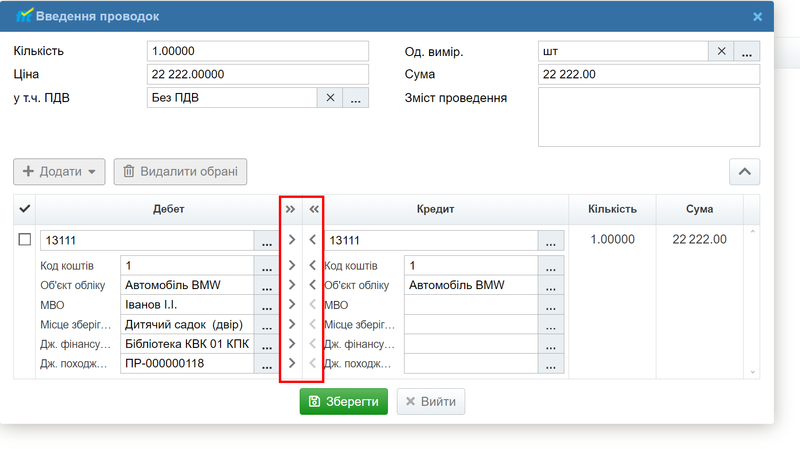Copy credit Об'єкт обліку to debit arrow

click(313, 285)
